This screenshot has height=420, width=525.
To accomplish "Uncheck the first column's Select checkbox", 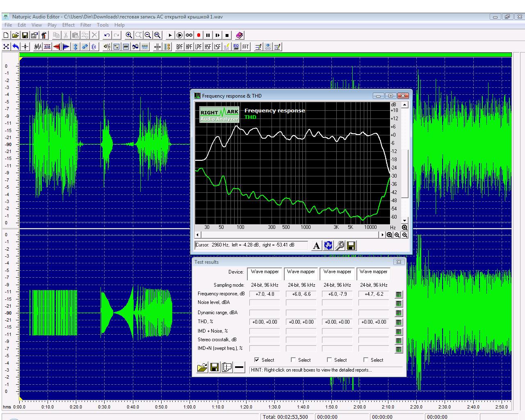I will pyautogui.click(x=257, y=360).
